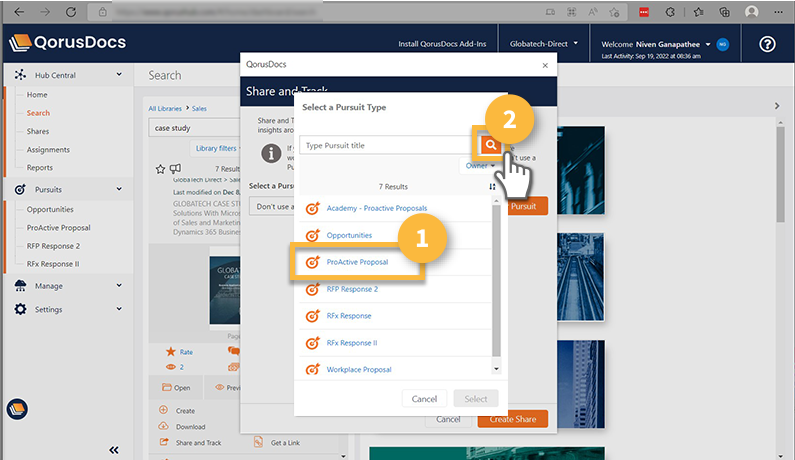Close the QorusDocs Share and Track dialog
The width and height of the screenshot is (795, 460).
(x=545, y=65)
